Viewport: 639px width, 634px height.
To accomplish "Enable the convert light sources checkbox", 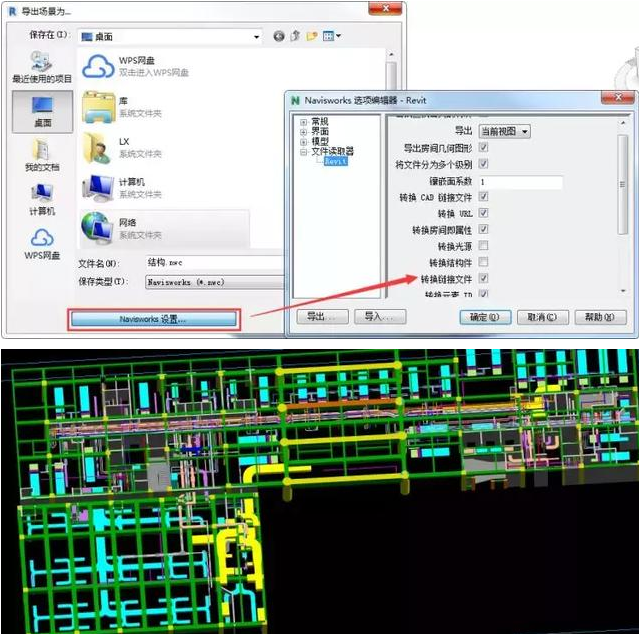I will (483, 246).
